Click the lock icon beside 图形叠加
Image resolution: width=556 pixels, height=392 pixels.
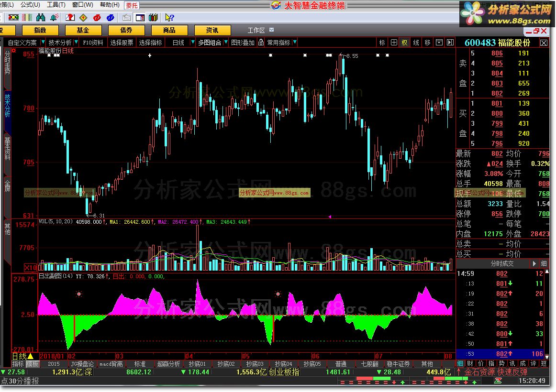261,43
